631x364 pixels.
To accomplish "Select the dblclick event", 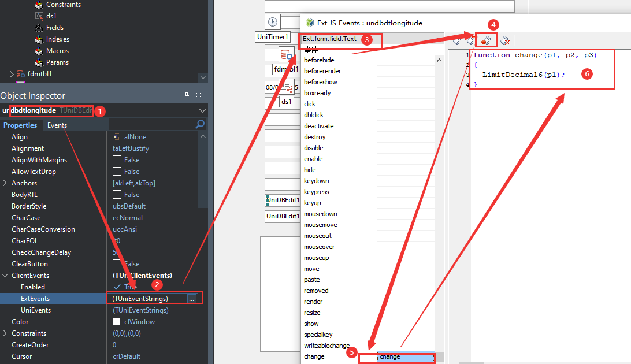I will [314, 115].
